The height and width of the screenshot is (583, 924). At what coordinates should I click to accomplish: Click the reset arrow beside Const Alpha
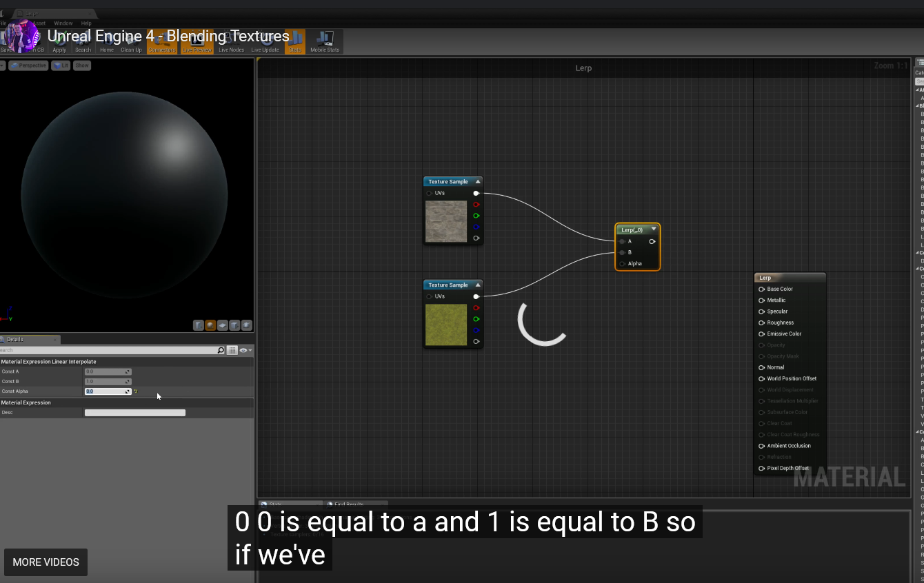(136, 391)
